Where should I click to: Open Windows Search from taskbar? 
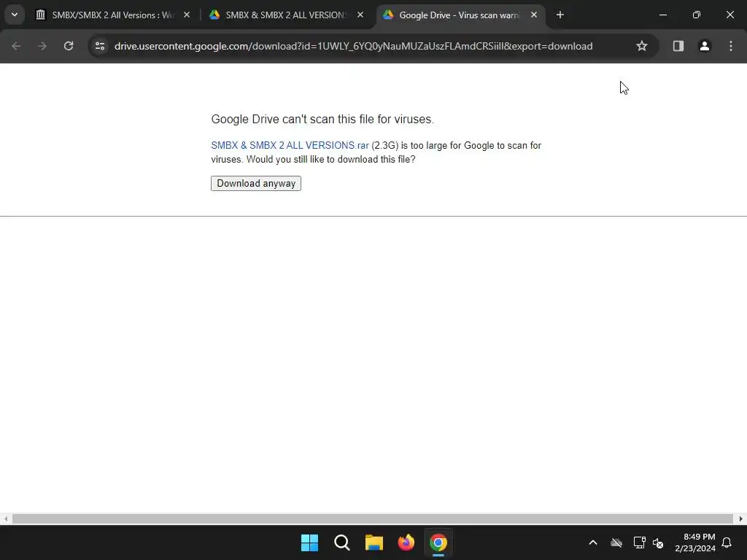(x=341, y=542)
